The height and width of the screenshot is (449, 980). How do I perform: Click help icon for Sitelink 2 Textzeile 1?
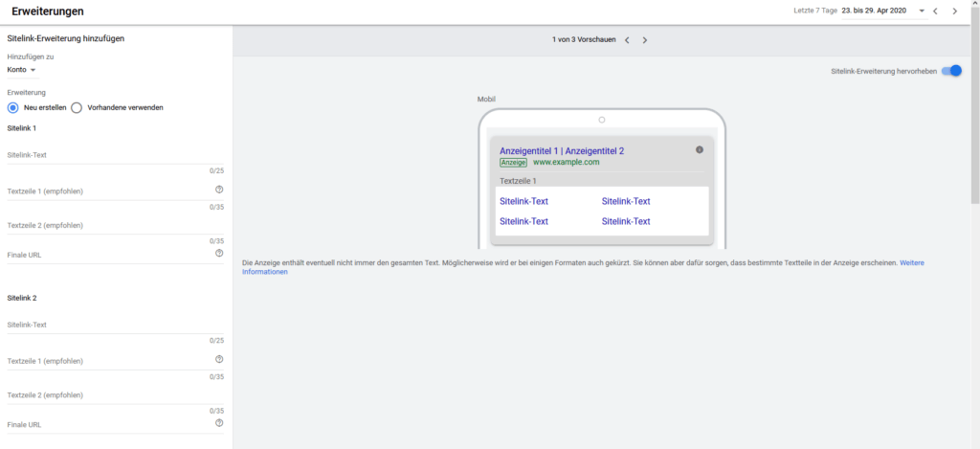[219, 360]
